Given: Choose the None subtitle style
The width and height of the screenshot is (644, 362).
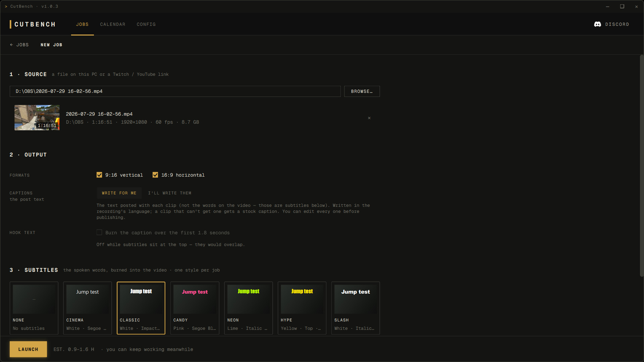Looking at the screenshot, I should 34,308.
